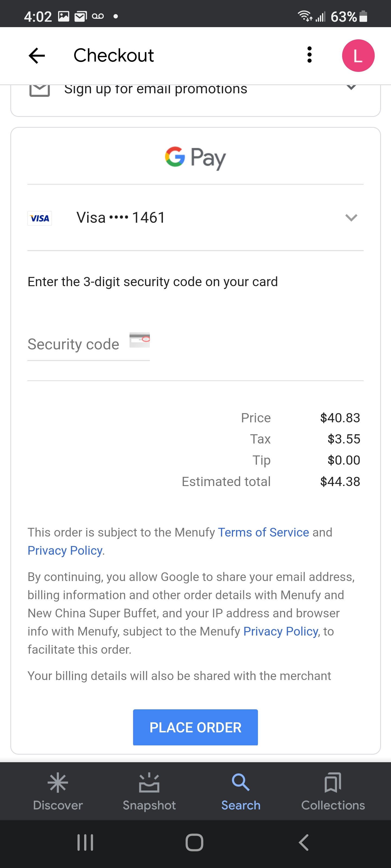This screenshot has height=868, width=391.
Task: Tap the Visa card logo
Action: click(x=39, y=218)
